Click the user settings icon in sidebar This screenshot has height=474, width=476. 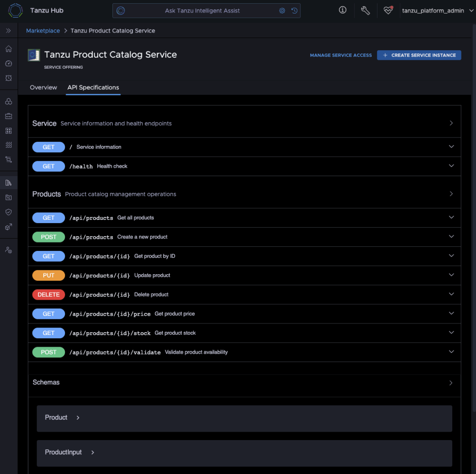8,250
